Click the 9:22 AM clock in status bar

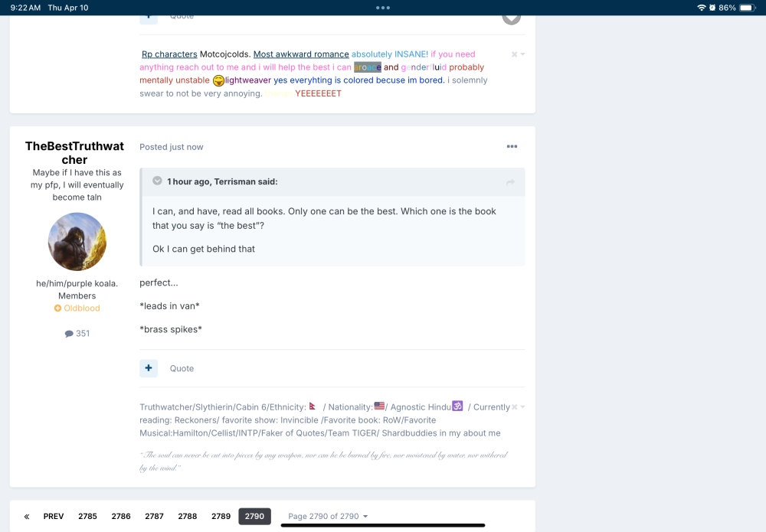pos(25,8)
